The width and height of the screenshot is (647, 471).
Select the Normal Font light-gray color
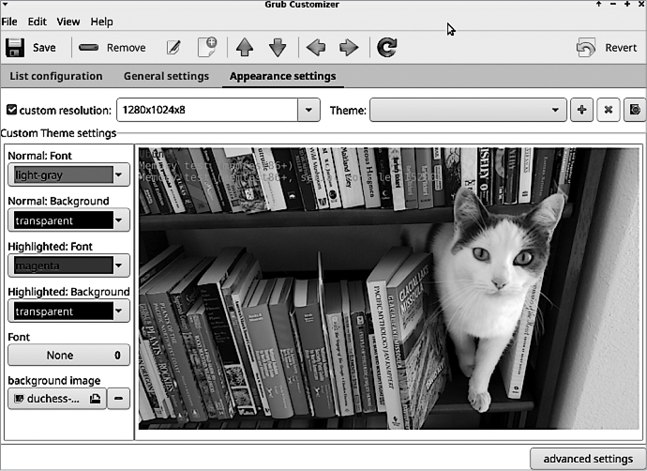pyautogui.click(x=68, y=175)
